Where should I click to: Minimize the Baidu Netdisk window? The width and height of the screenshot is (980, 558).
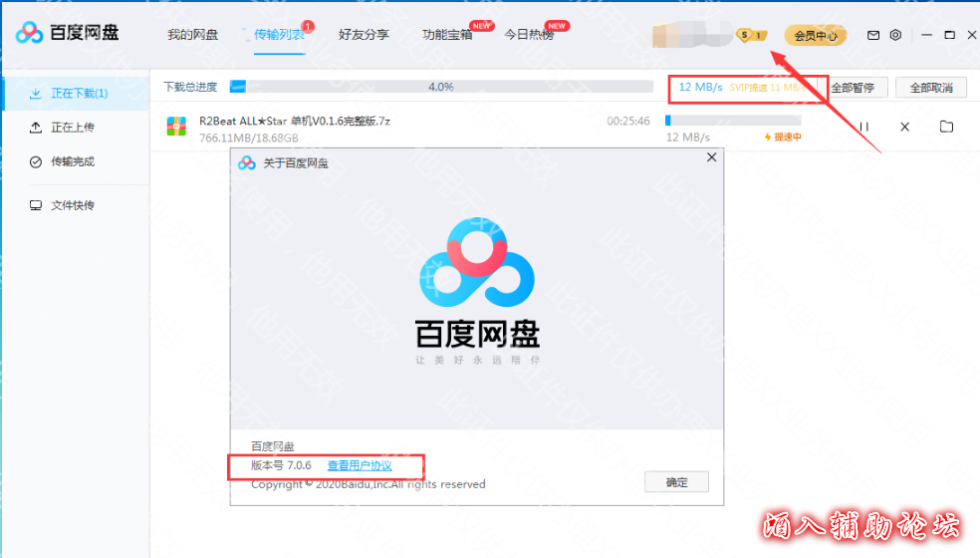coord(927,35)
